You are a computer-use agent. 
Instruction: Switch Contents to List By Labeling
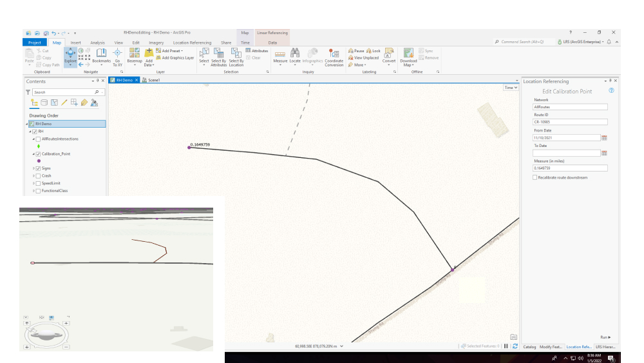click(x=84, y=103)
